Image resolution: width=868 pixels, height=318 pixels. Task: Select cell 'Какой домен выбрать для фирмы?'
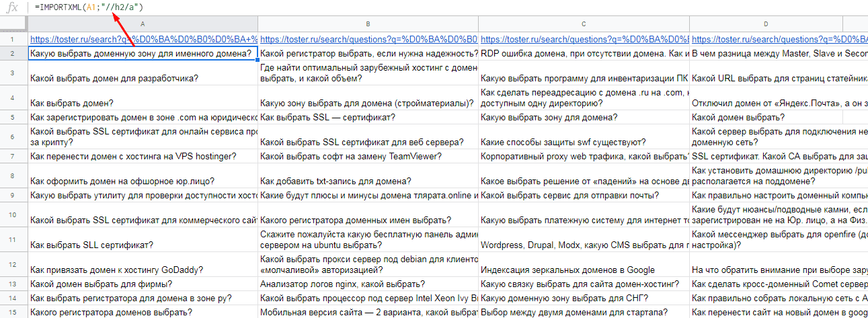click(143, 284)
